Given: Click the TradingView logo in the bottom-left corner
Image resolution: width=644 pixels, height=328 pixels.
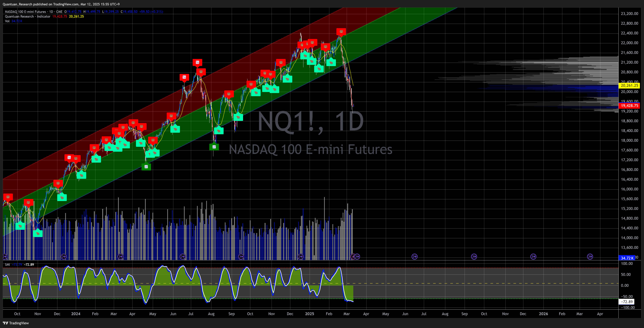Looking at the screenshot, I should (16, 323).
